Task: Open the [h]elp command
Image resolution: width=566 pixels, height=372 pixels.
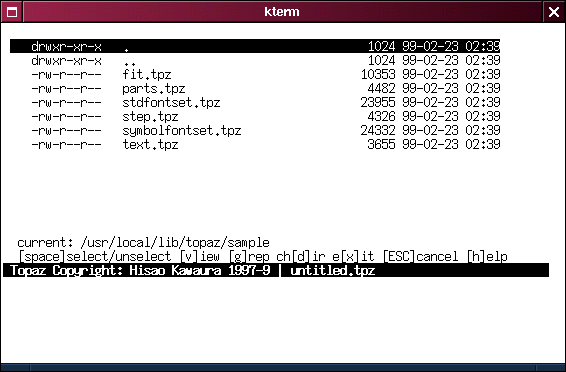Action: click(487, 257)
